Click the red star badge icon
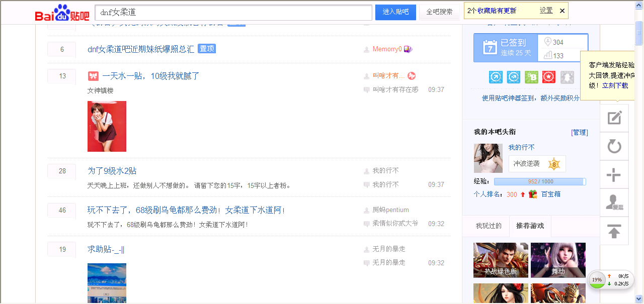 coord(549,77)
